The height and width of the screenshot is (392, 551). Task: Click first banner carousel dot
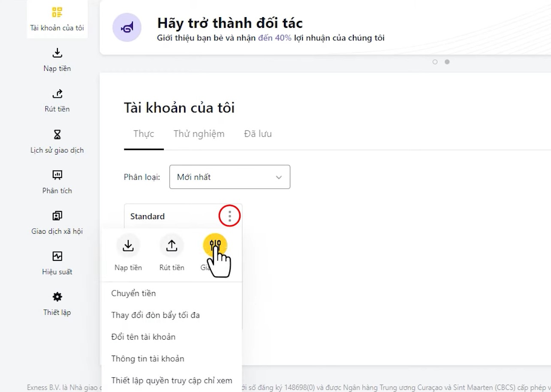pos(435,62)
